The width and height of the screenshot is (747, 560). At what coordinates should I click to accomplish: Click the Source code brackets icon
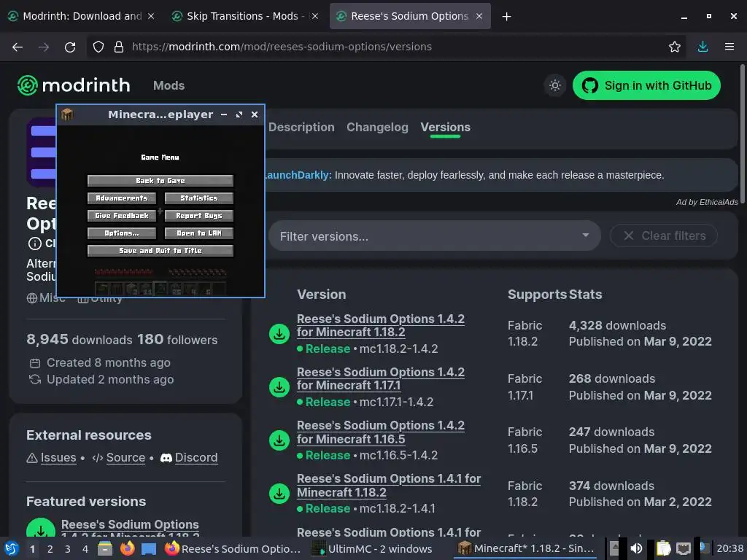(98, 458)
